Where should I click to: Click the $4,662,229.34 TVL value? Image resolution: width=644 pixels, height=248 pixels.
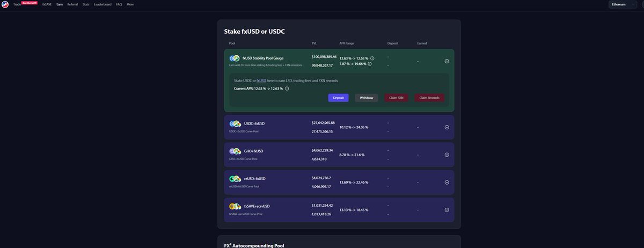pos(322,150)
